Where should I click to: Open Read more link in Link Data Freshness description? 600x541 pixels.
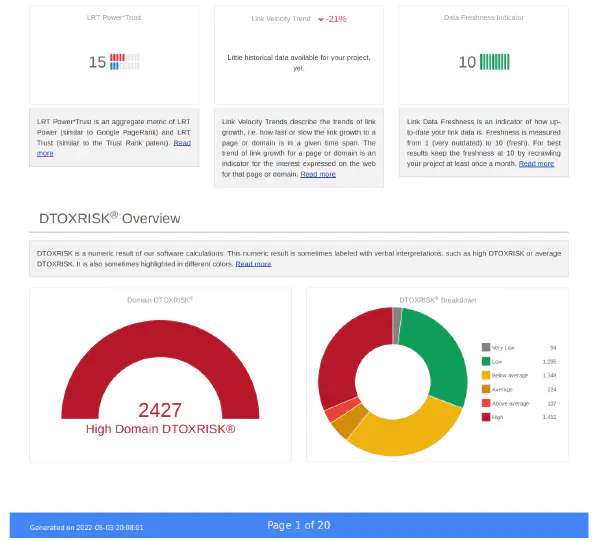(536, 164)
